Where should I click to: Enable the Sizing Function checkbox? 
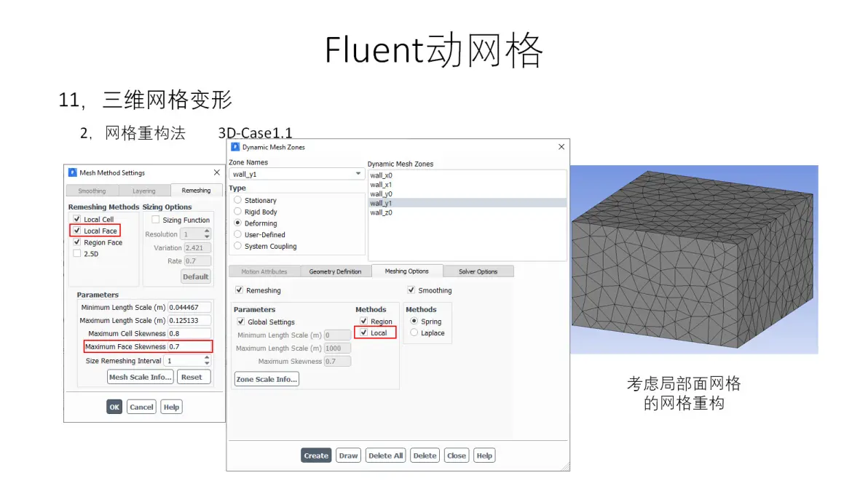tap(156, 220)
